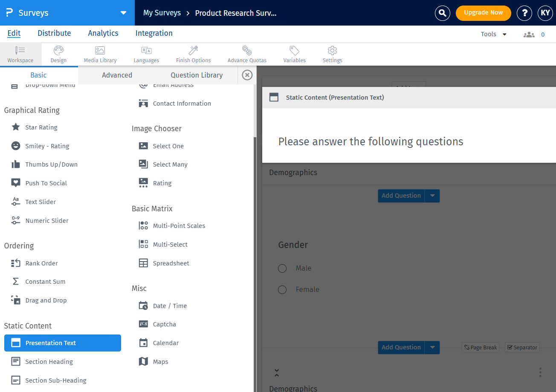
Task: Open the help question mark icon
Action: (x=524, y=13)
